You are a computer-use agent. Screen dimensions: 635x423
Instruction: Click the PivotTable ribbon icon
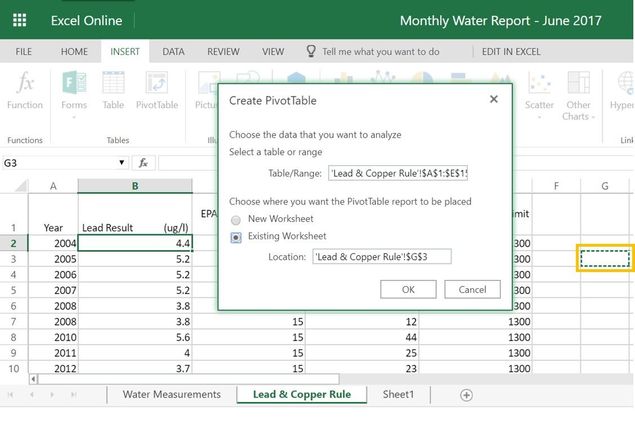click(157, 83)
